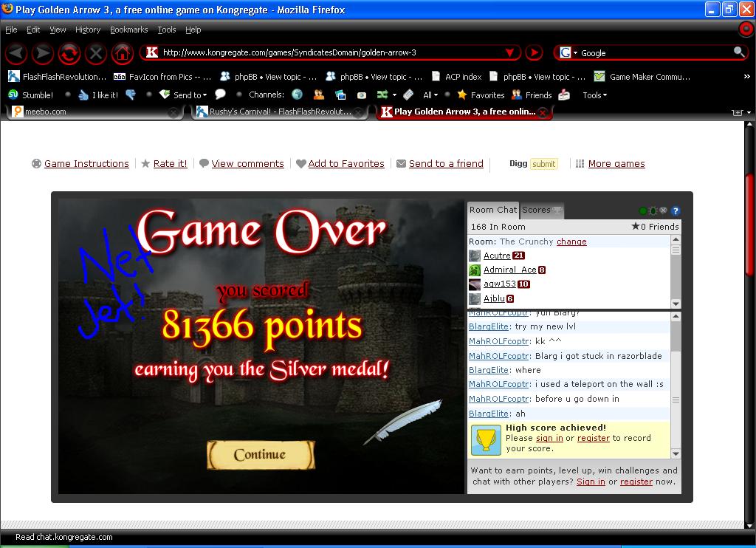Click the StumbleUpon Stumble! icon
Screen dimensions: 756x548
pos(13,95)
